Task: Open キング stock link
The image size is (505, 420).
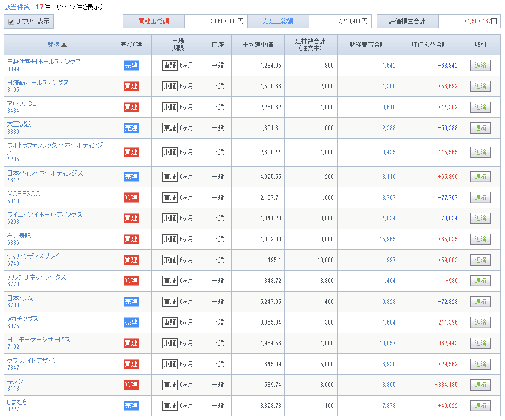Action: click(x=15, y=381)
